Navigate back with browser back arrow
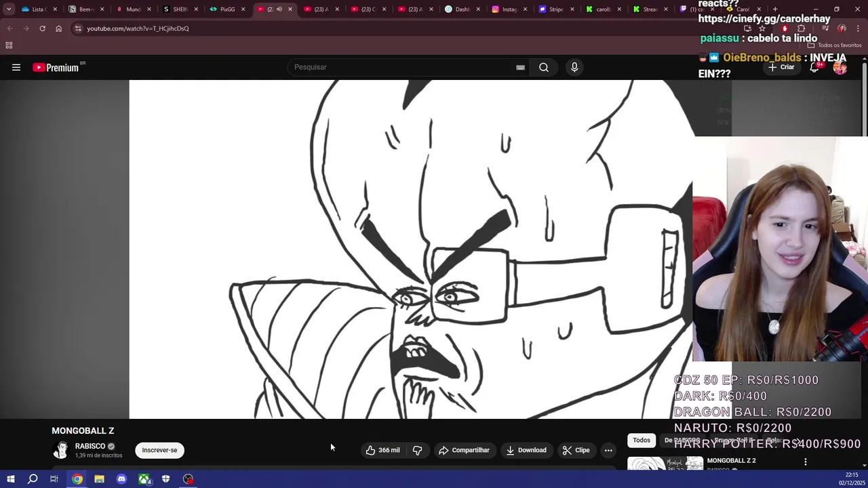Screen dimensions: 868x488 click(9, 28)
